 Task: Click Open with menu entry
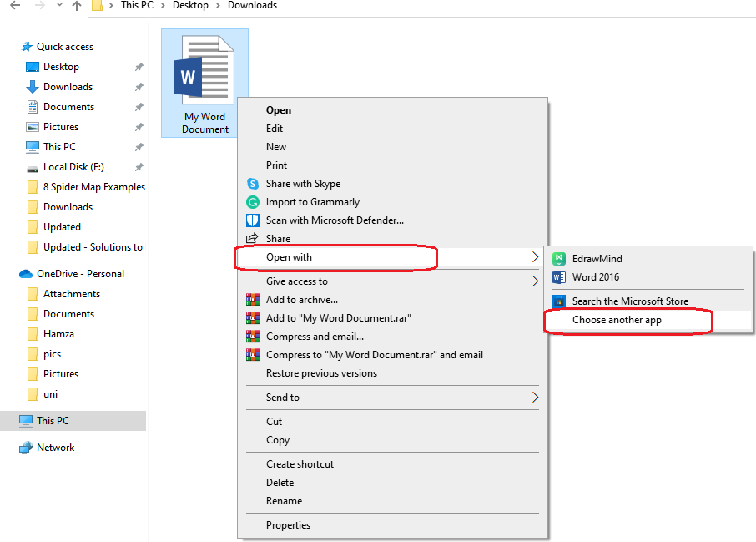392,257
